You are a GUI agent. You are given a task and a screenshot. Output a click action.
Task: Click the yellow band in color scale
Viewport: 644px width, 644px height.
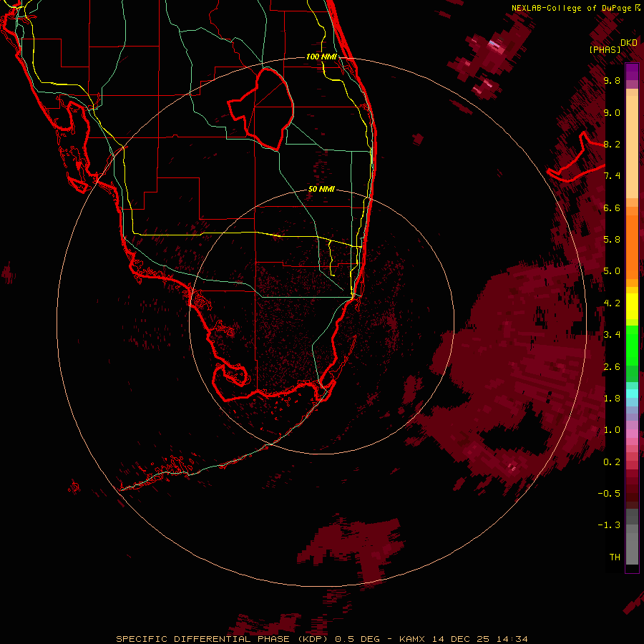(x=632, y=306)
